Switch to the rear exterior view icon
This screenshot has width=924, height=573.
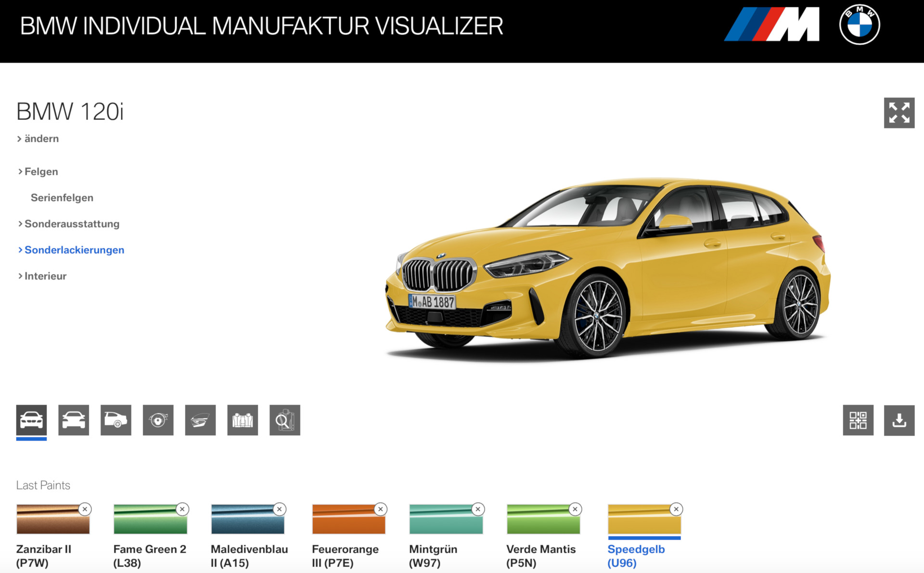(74, 420)
